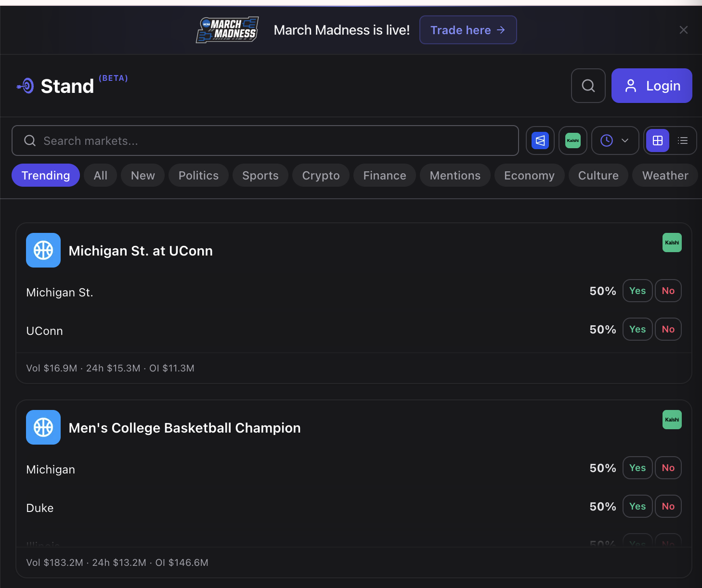Toggle the Kalshi source filter
This screenshot has height=588, width=702.
tap(572, 141)
